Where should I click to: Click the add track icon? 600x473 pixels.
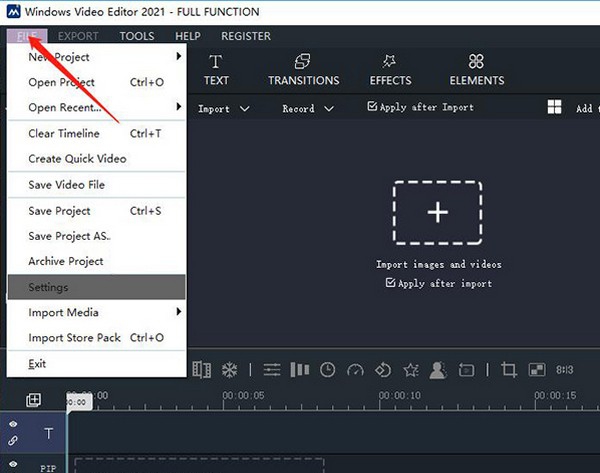click(x=33, y=400)
